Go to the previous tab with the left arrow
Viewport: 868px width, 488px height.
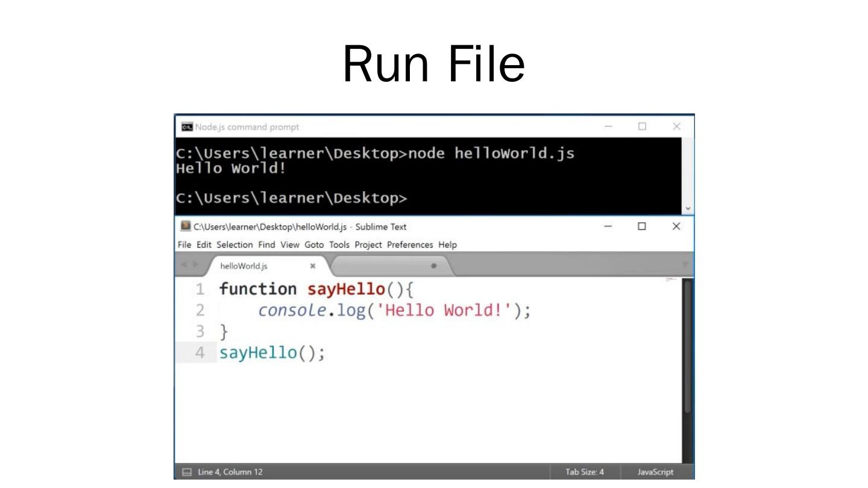coord(184,264)
